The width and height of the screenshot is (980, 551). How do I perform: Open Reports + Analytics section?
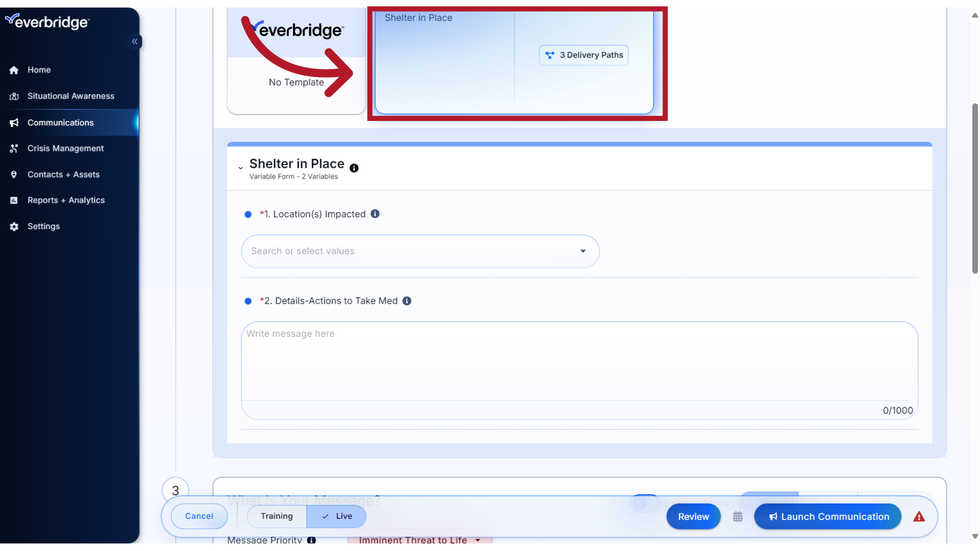pyautogui.click(x=66, y=200)
